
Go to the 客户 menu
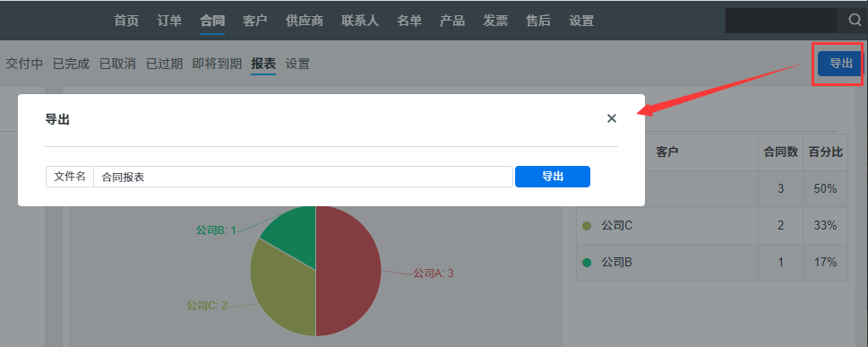pyautogui.click(x=255, y=21)
